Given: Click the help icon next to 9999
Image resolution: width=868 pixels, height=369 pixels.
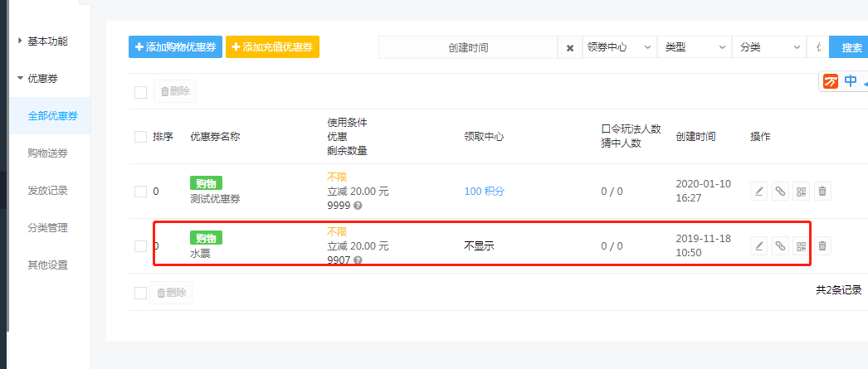Looking at the screenshot, I should [358, 206].
